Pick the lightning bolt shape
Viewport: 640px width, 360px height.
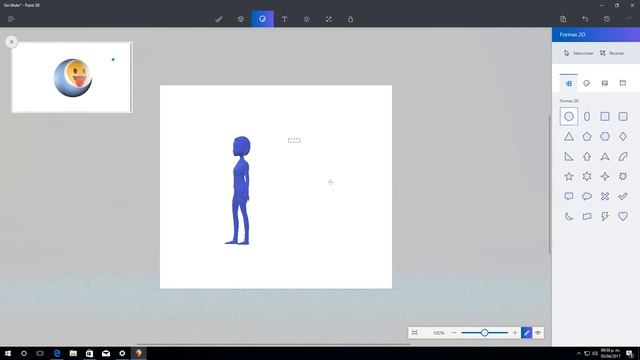click(x=605, y=216)
